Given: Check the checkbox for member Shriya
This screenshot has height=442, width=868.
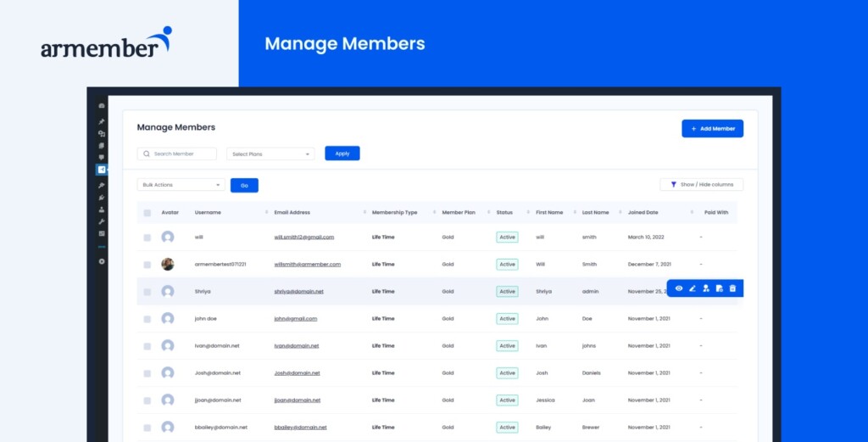Looking at the screenshot, I should [x=147, y=292].
